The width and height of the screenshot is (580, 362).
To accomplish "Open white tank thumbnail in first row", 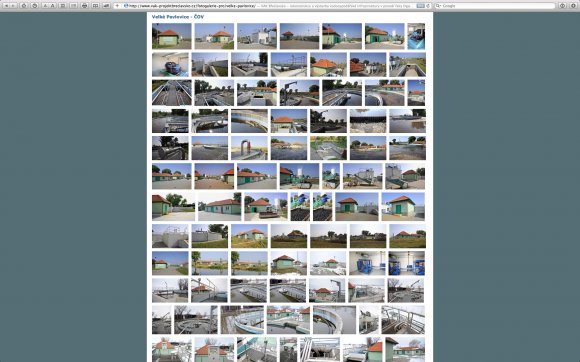I will pos(257,36).
